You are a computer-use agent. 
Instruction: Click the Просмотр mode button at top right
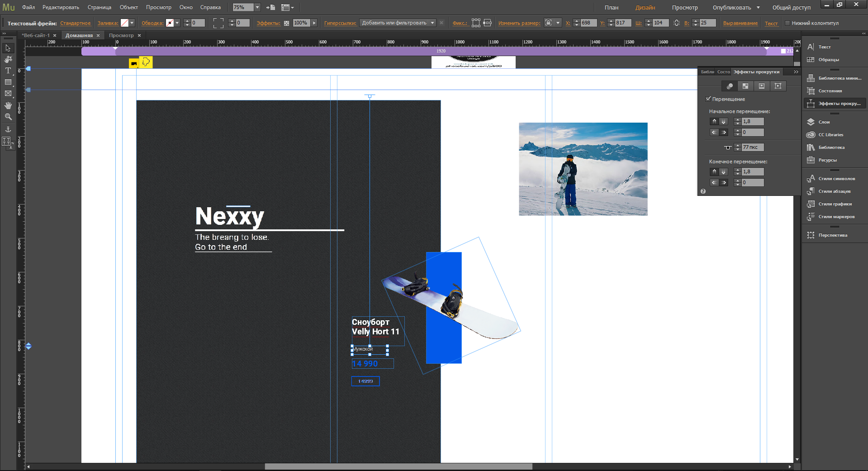684,7
